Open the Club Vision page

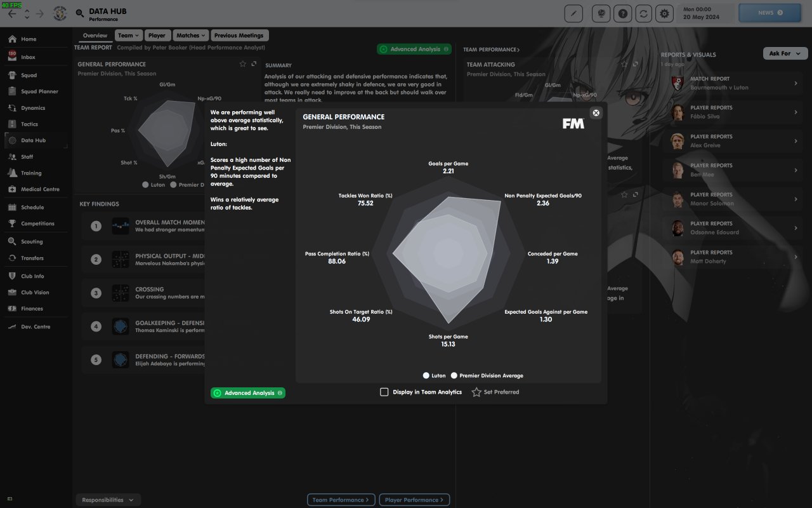[36, 293]
